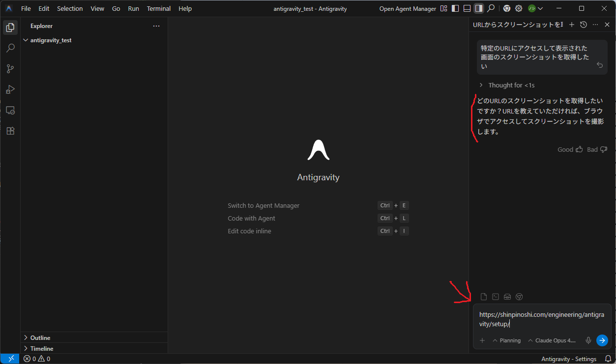Image resolution: width=616 pixels, height=364 pixels.
Task: Click the Explorer panel title
Action: coord(41,26)
